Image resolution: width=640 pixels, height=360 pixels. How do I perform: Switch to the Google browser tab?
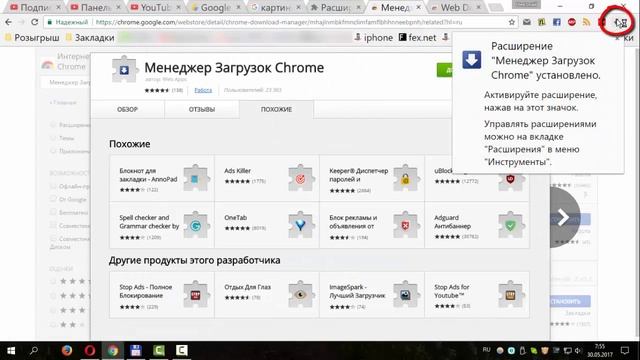(215, 7)
